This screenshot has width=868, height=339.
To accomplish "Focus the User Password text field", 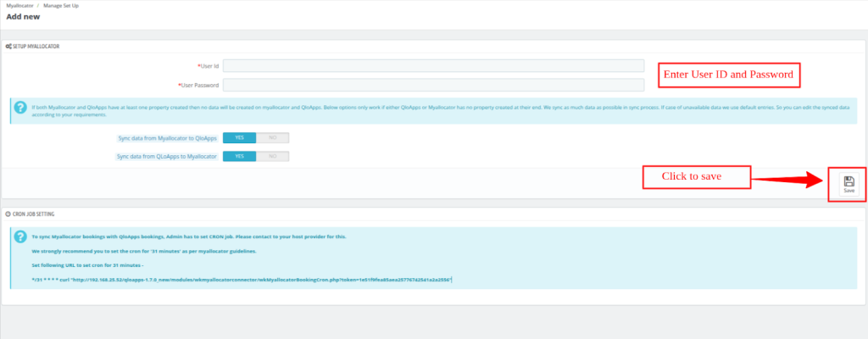I will point(433,85).
